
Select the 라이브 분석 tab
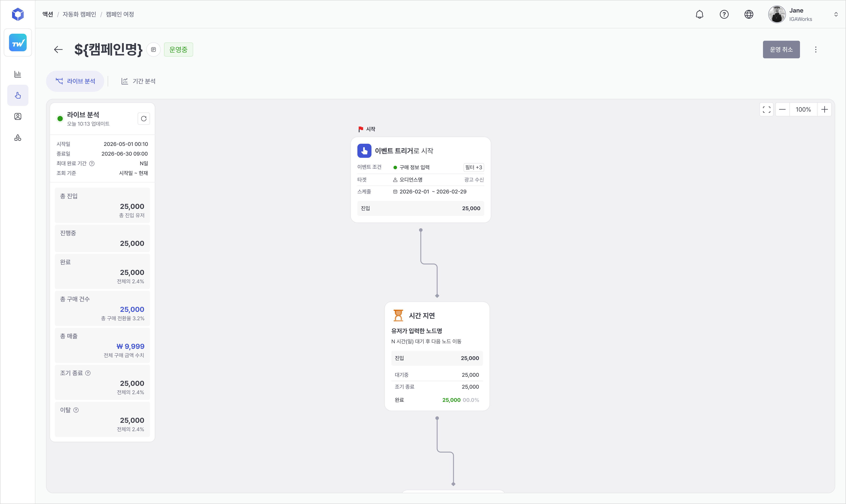(75, 81)
